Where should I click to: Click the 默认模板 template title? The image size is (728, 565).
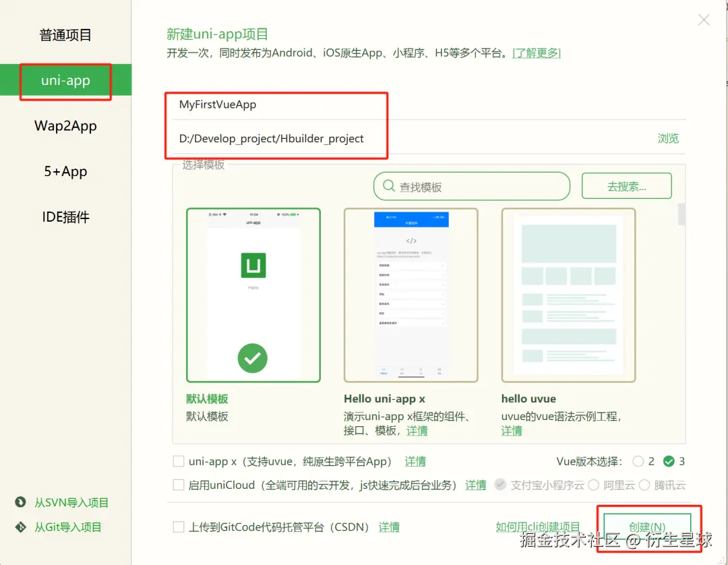point(207,398)
